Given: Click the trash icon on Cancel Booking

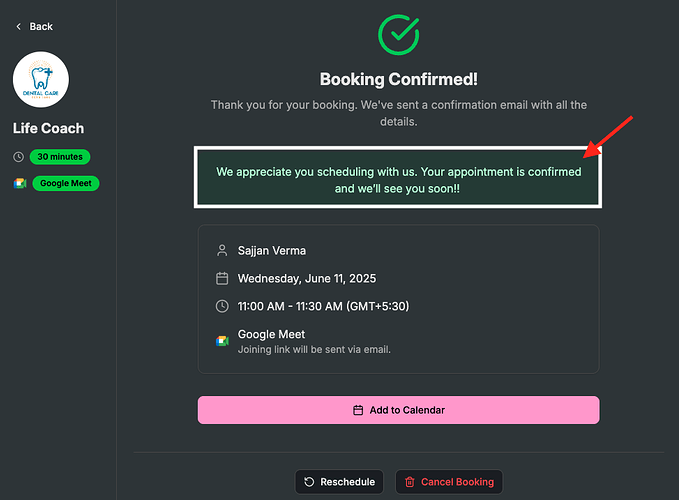Looking at the screenshot, I should point(410,482).
